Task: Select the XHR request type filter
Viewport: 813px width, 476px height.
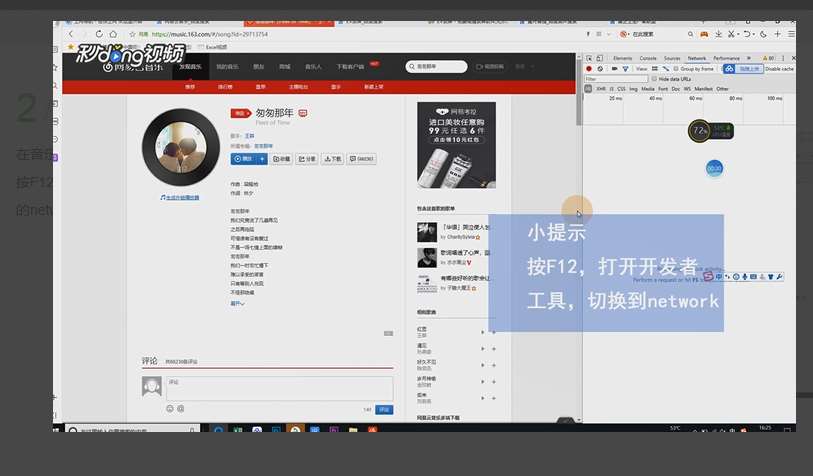Action: pyautogui.click(x=601, y=89)
